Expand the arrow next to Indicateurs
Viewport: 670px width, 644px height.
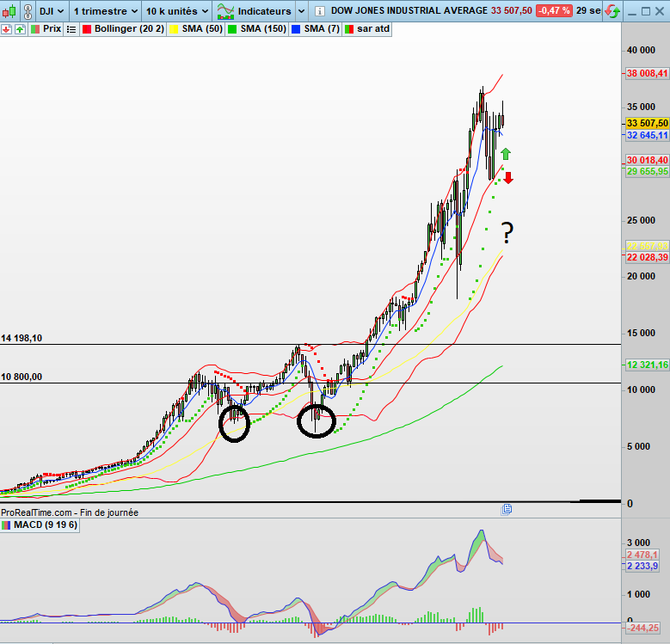click(x=301, y=11)
